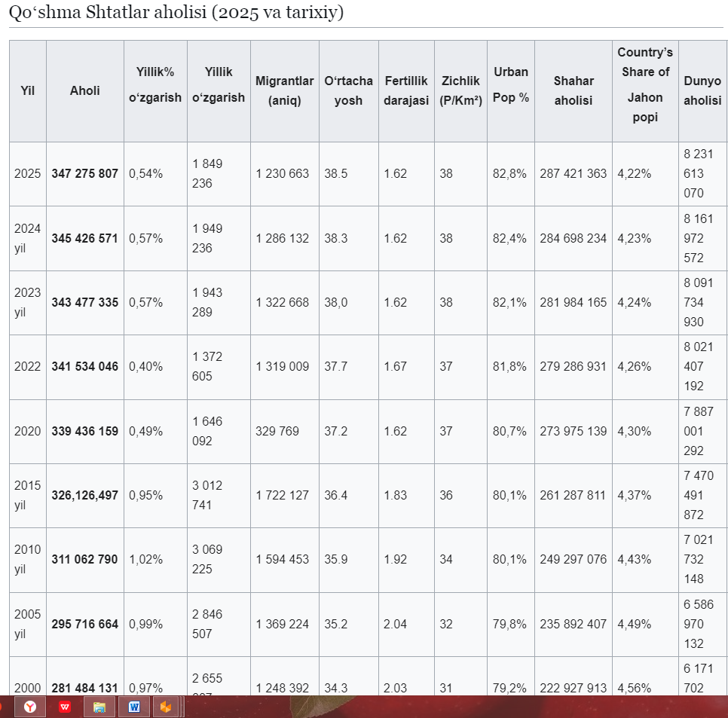This screenshot has width=728, height=718.
Task: Click the 'Fertillik darajasi' header cell
Action: pyautogui.click(x=406, y=91)
